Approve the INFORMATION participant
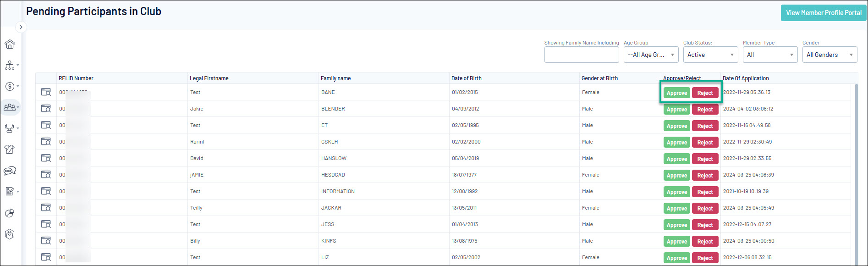This screenshot has height=266, width=868. point(677,192)
